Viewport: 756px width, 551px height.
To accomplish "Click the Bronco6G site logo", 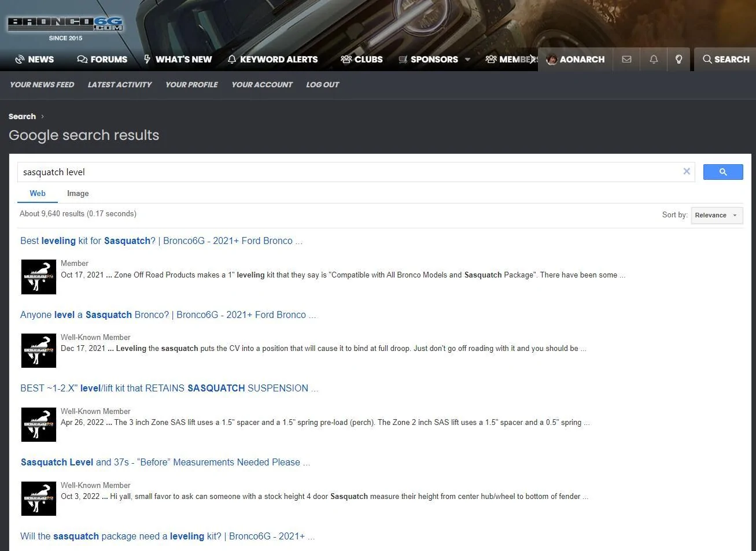I will 65,24.
